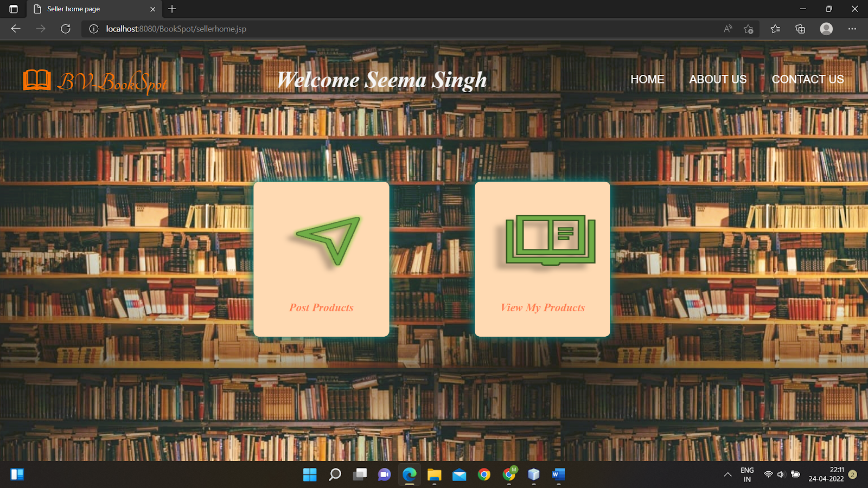Image resolution: width=868 pixels, height=488 pixels.
Task: Open the ABOUT US navigation item
Action: [718, 79]
